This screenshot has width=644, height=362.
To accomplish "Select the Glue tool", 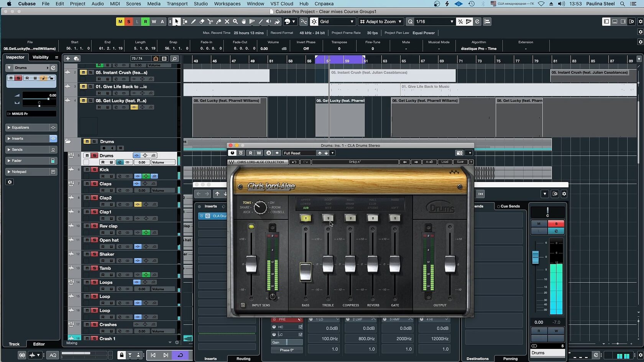I will tap(219, 22).
